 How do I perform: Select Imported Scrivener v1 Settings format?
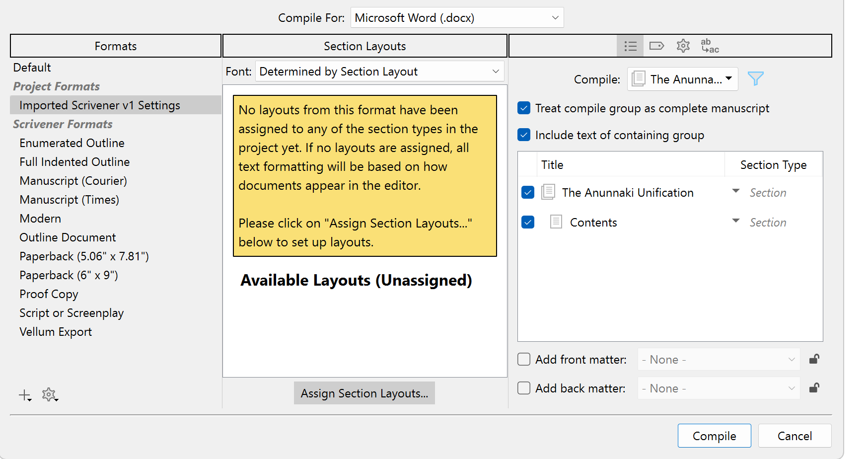116,105
